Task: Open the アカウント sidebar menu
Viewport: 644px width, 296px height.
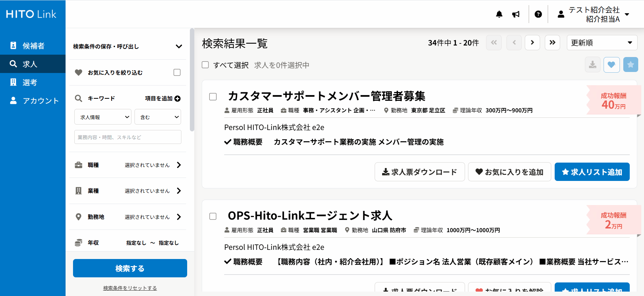Action: point(33,100)
